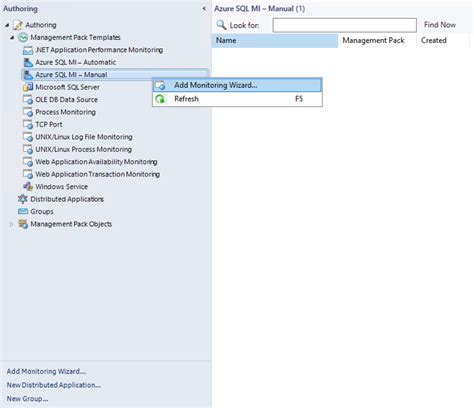Collapse Management Pack Templates node
Screen dimensions: 474x408
pyautogui.click(x=12, y=37)
